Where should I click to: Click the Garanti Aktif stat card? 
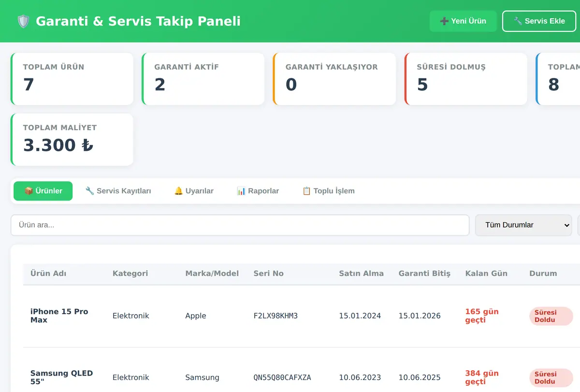tap(203, 79)
